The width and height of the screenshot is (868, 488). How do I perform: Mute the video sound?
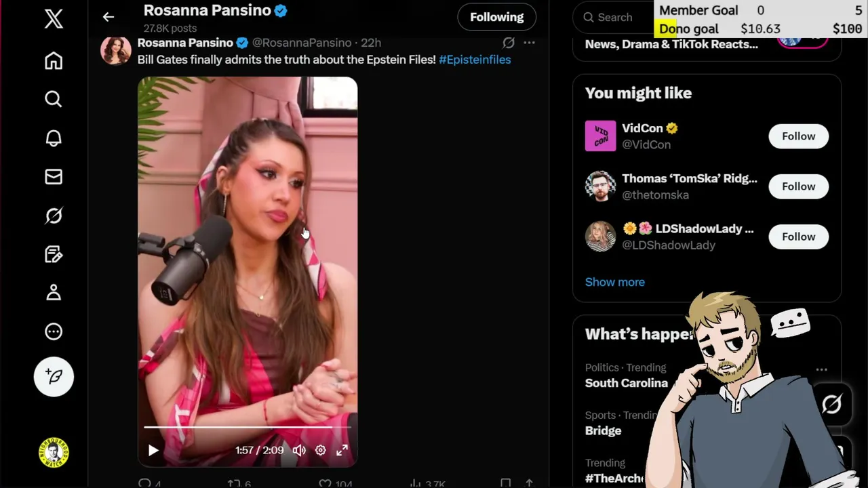(299, 450)
